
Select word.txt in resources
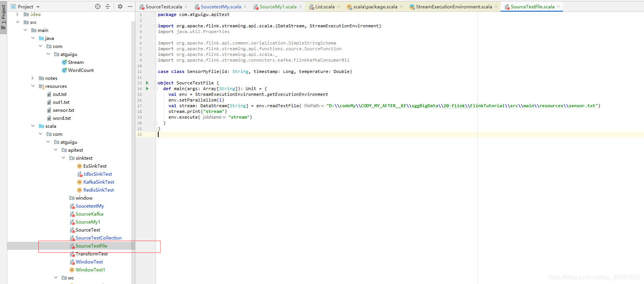coord(62,118)
